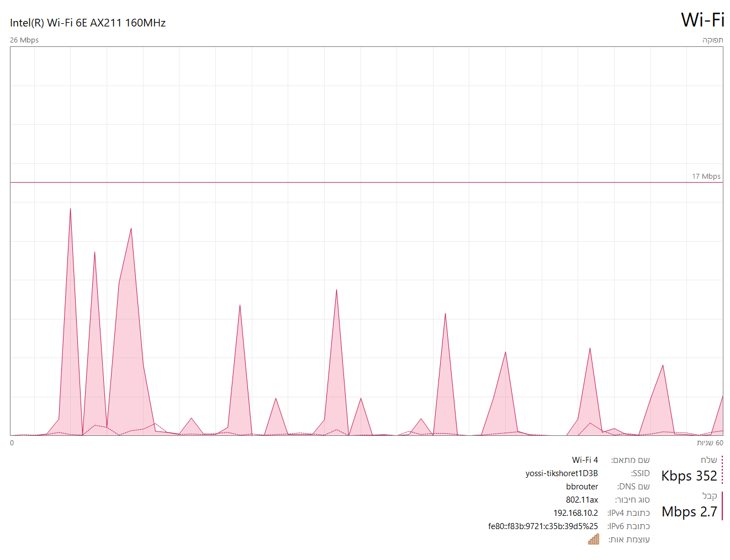Click the תפוקה throughput label above graph
Image resolution: width=730 pixels, height=560 pixels.
coord(712,40)
